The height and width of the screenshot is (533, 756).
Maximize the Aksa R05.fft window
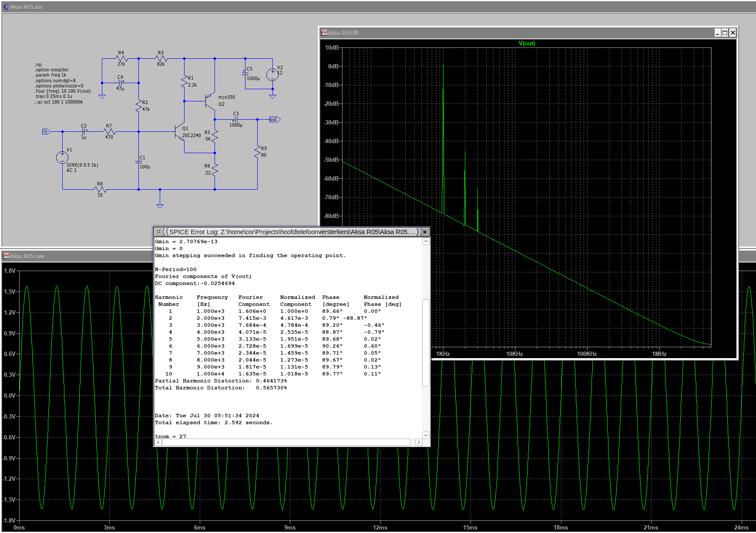(x=725, y=33)
